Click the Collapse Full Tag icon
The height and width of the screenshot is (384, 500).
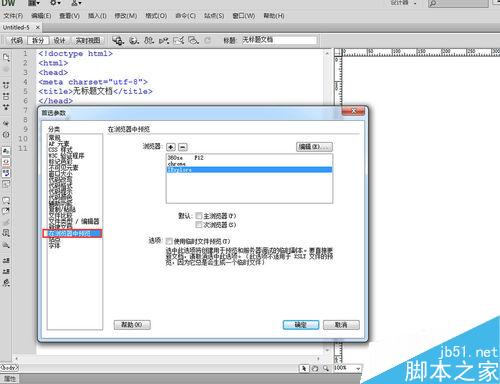point(6,85)
